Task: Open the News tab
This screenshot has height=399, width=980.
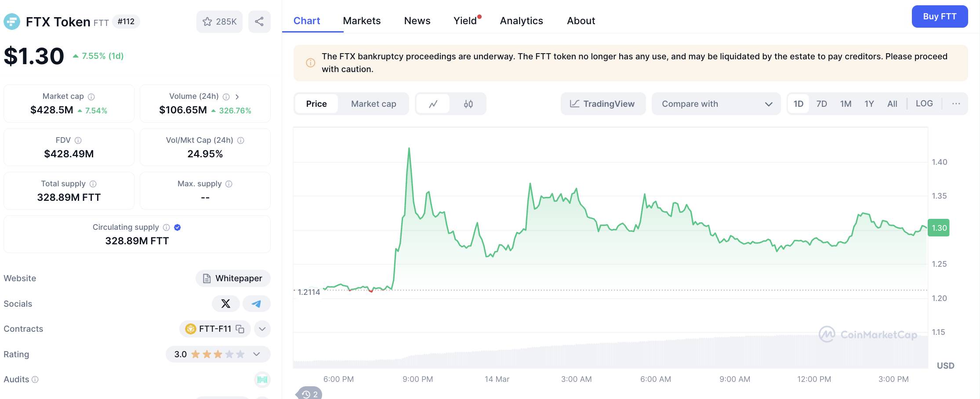Action: click(x=417, y=21)
